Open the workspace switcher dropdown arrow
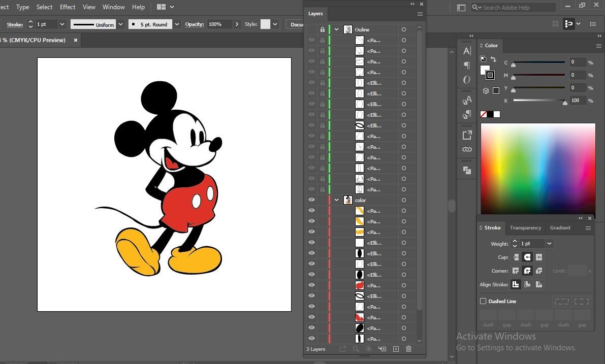 tap(172, 7)
